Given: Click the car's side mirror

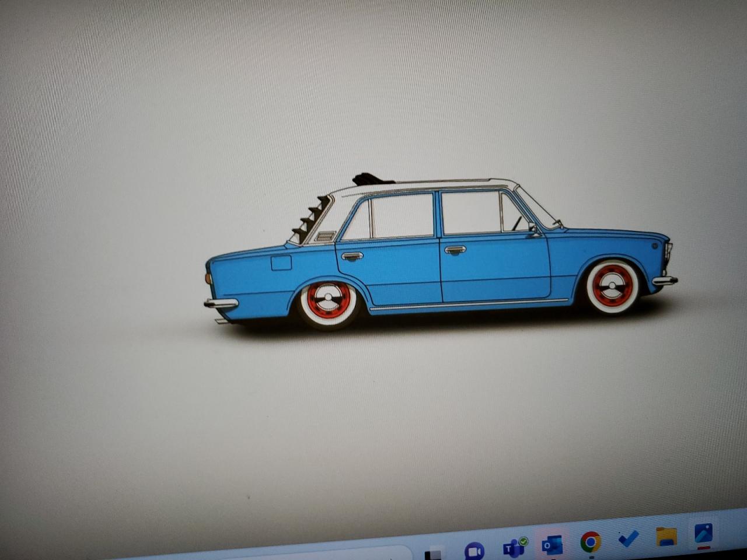Looking at the screenshot, I should (532, 228).
